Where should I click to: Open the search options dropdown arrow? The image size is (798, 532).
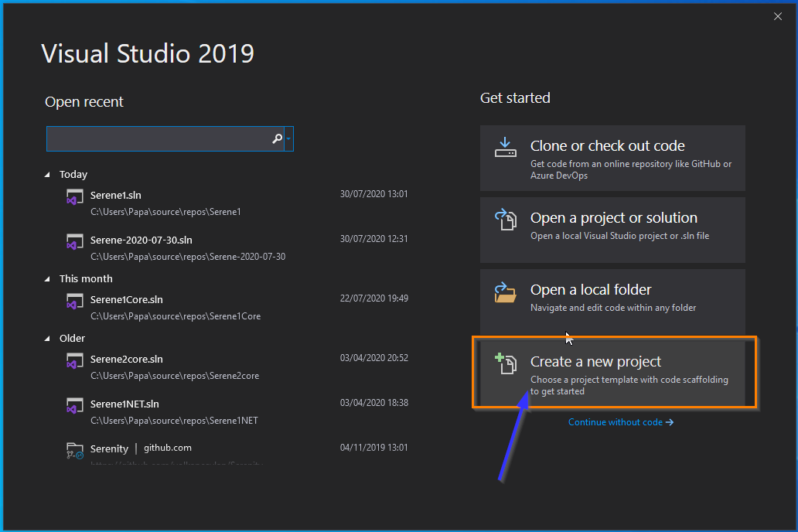click(288, 138)
